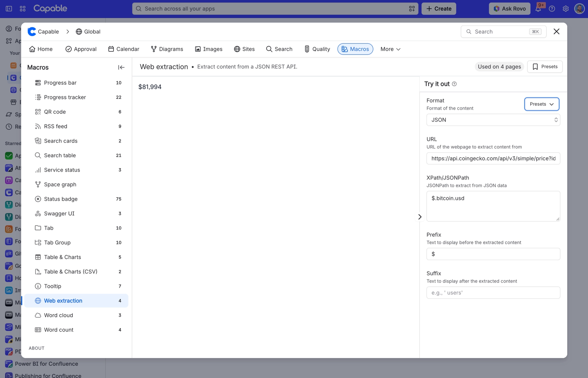
Task: Switch to the Approval tab
Action: pos(81,49)
